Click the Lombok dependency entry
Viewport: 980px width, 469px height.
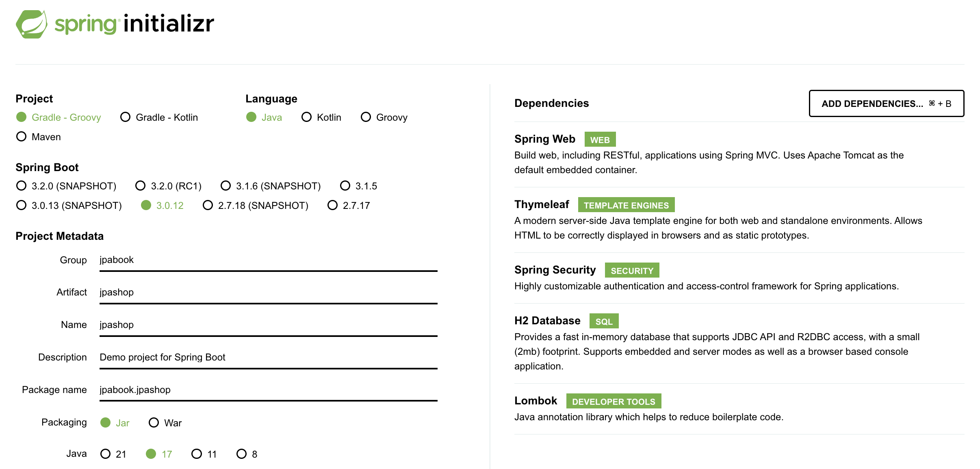[x=536, y=401]
